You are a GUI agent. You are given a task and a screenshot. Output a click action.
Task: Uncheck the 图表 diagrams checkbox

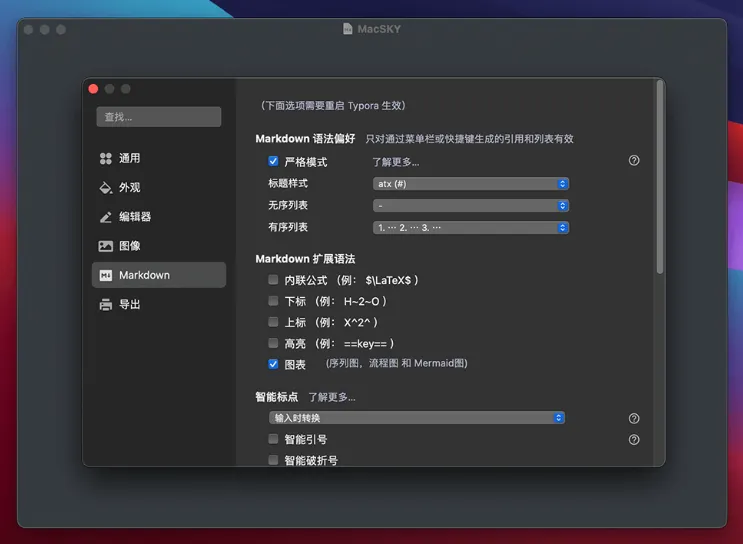click(x=273, y=364)
